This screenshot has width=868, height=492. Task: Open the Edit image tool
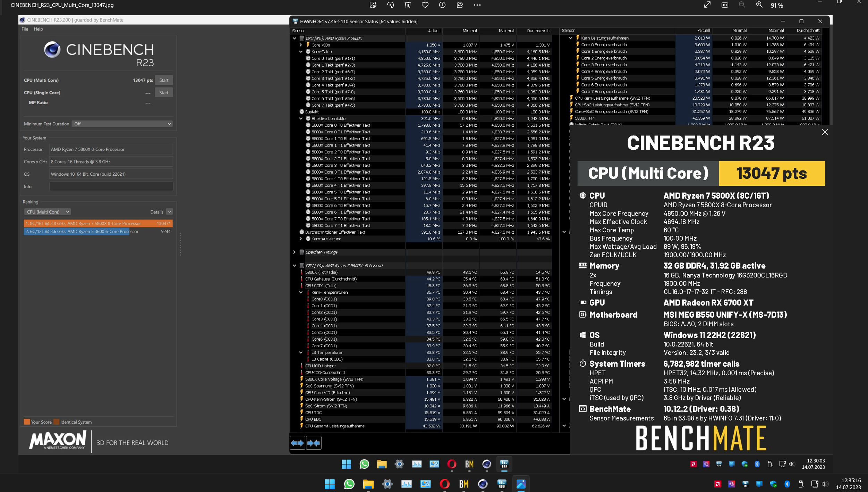click(x=373, y=5)
